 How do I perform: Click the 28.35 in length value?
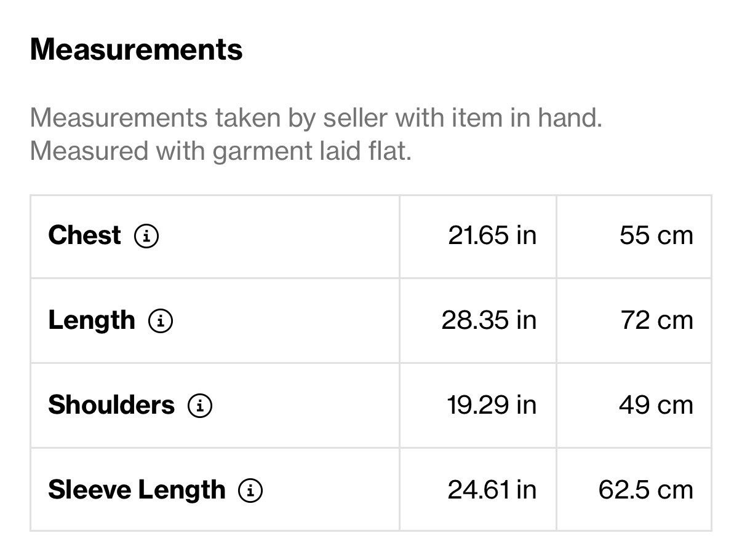pos(489,321)
